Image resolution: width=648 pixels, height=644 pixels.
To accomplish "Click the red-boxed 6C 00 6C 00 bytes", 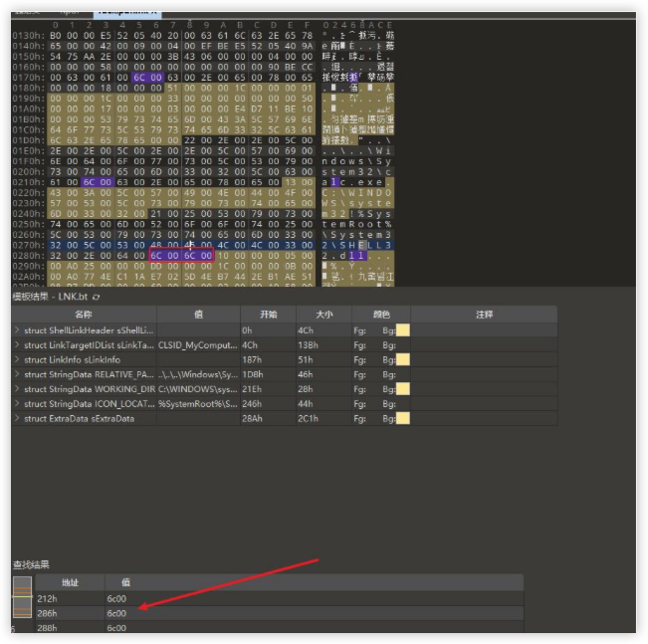I will tap(181, 256).
